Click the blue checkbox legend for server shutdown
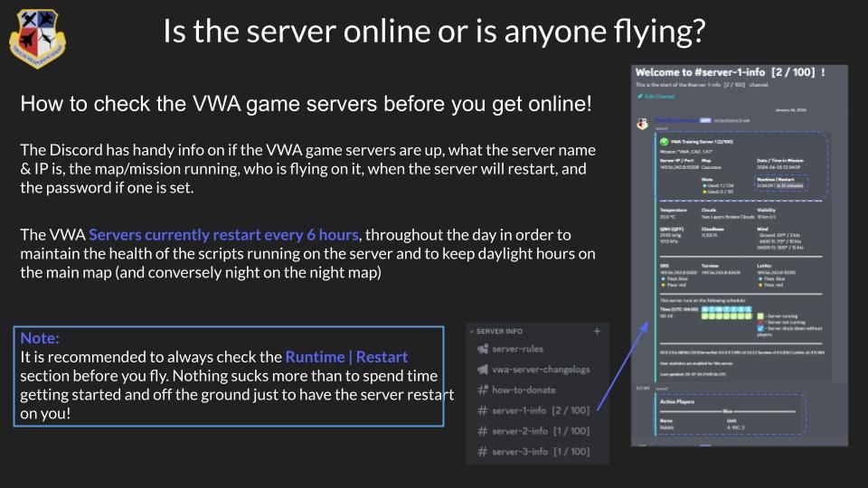Image resolution: width=868 pixels, height=488 pixels. 760,328
